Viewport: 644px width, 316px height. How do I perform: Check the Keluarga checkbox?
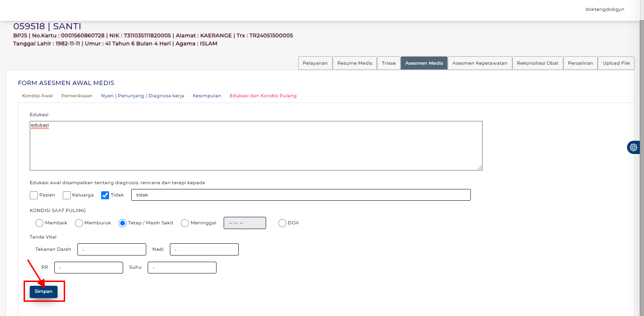[x=67, y=195]
